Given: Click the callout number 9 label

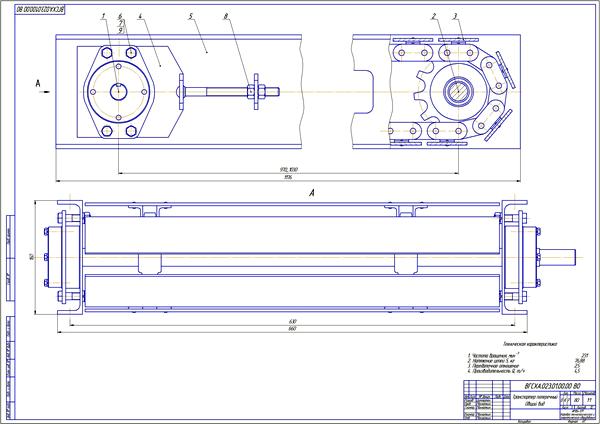Looking at the screenshot, I should [x=120, y=30].
